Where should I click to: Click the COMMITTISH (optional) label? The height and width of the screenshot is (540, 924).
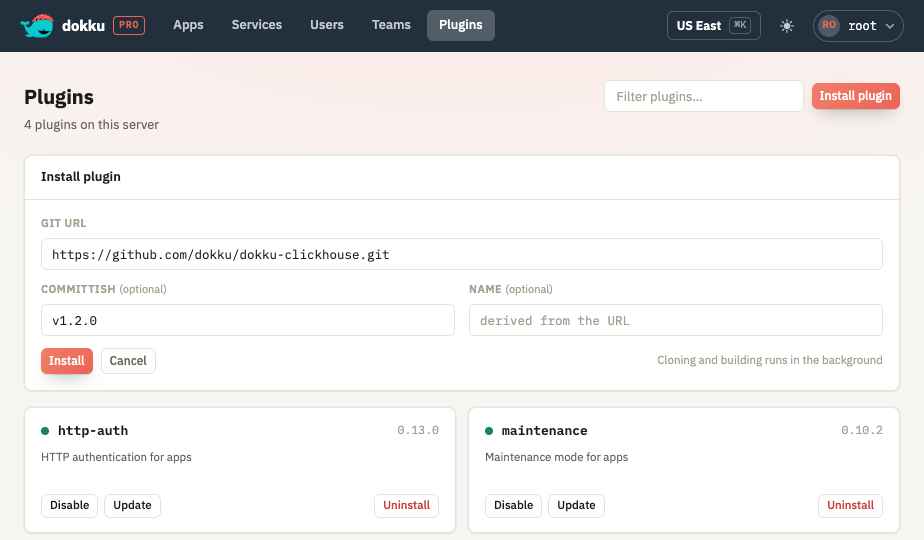point(104,289)
